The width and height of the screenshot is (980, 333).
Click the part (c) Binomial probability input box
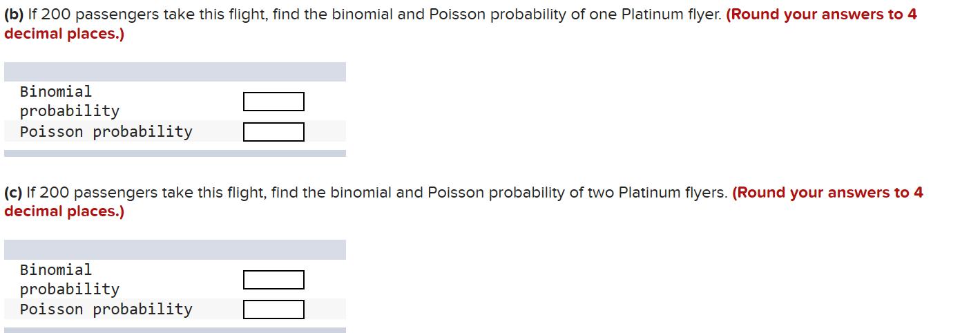pos(273,280)
